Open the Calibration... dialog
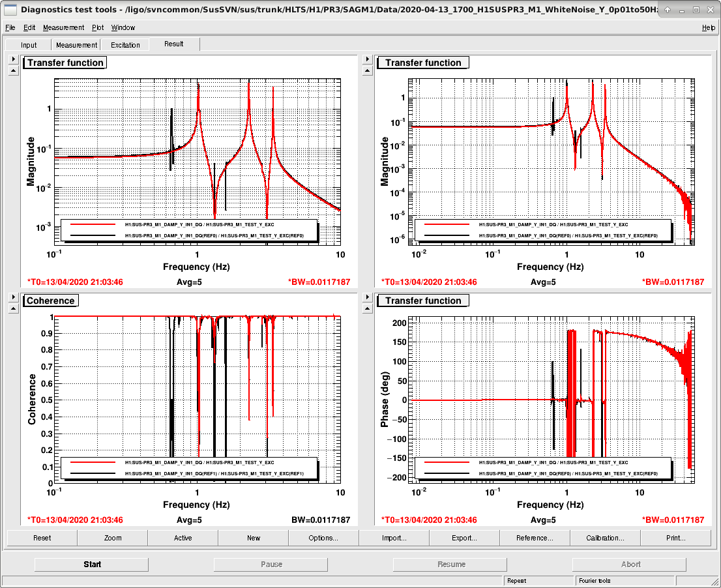The height and width of the screenshot is (588, 721). tap(605, 538)
